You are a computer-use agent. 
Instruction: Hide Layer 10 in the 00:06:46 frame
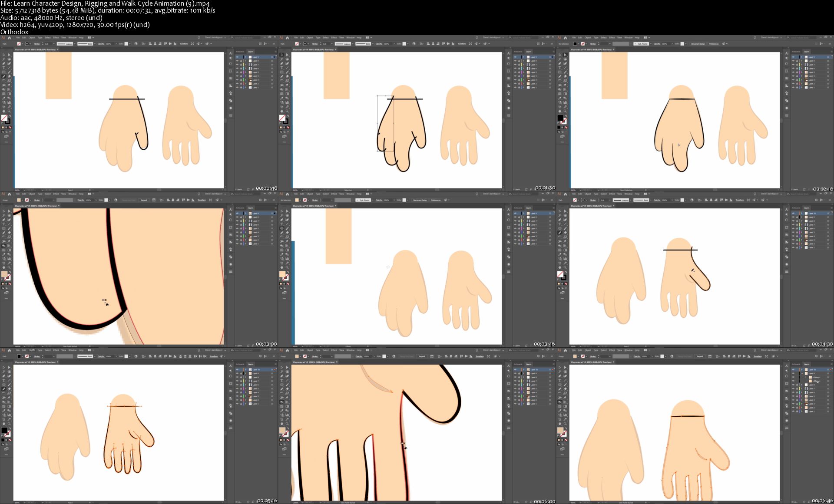793,369
